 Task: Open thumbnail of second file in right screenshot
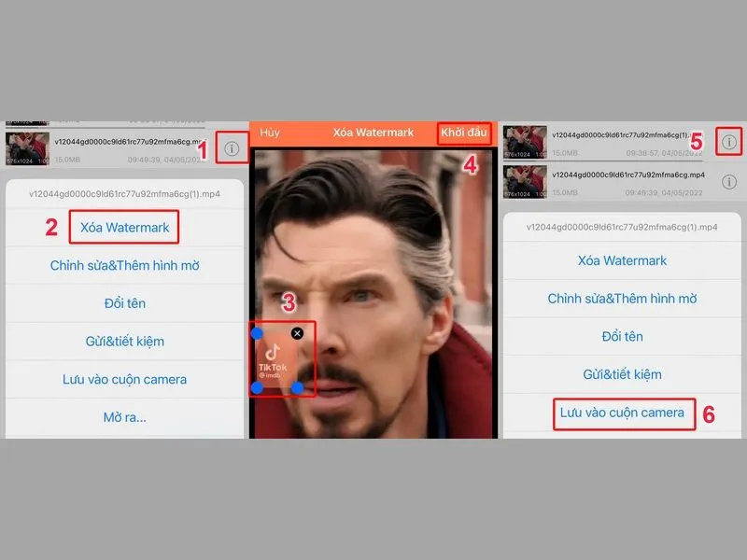coord(525,181)
